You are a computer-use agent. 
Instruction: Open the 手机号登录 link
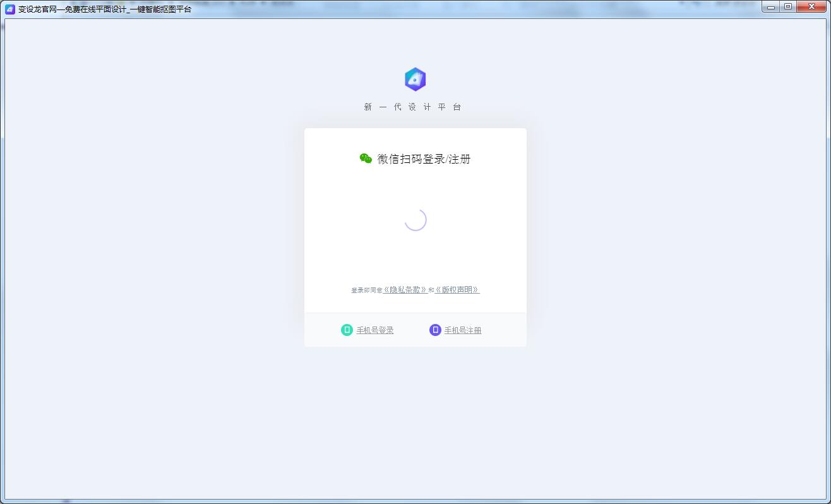tap(375, 330)
